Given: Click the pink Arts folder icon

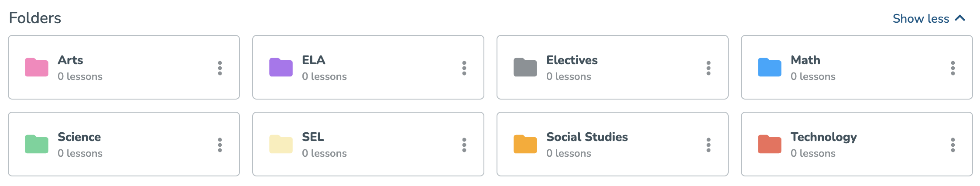Looking at the screenshot, I should tap(37, 67).
